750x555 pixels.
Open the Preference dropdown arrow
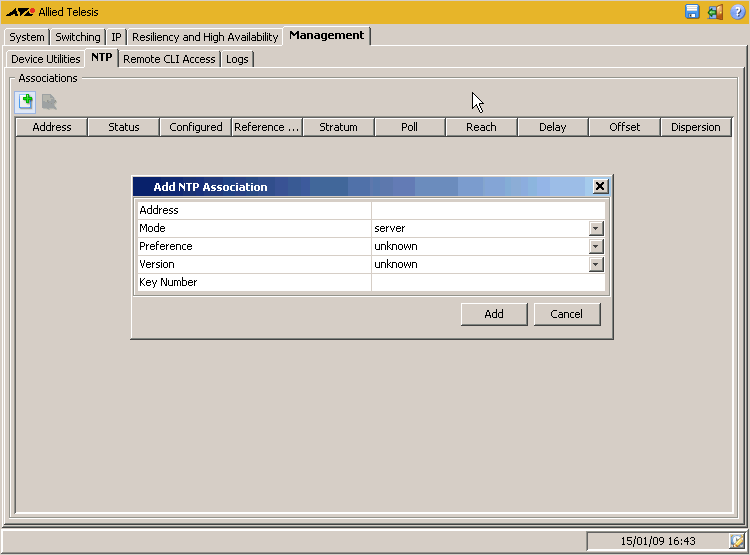[x=596, y=246]
